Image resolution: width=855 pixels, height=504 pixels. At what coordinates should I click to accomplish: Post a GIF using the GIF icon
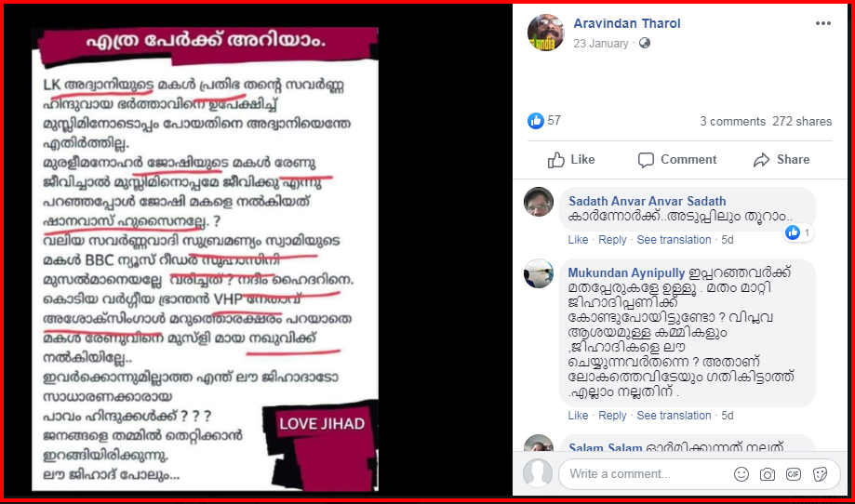794,474
